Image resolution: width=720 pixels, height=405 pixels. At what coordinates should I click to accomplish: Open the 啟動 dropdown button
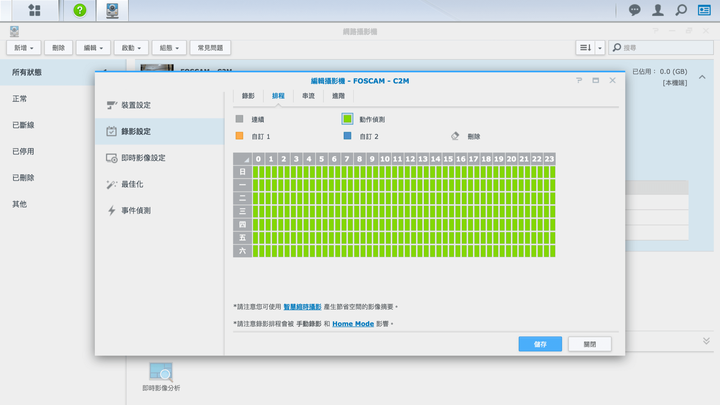point(131,48)
